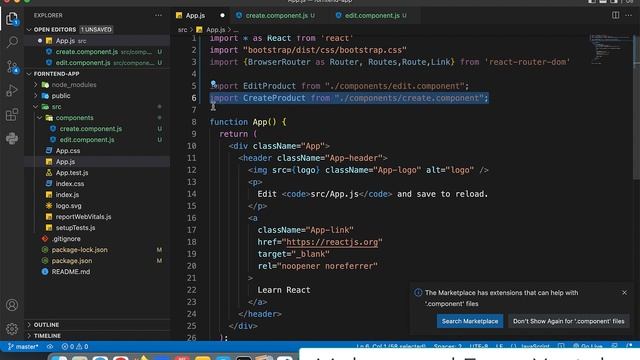The image size is (640, 360).
Task: Open the Manage gear icon
Action: 12,328
